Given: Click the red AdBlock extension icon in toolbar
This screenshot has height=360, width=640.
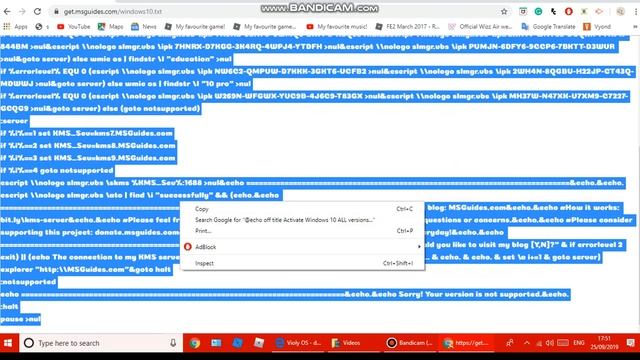Looking at the screenshot, I should [569, 11].
